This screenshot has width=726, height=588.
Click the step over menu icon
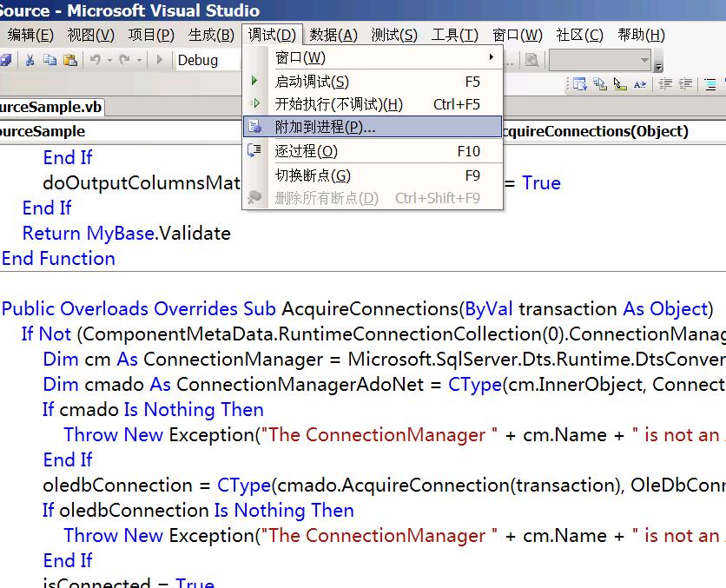coord(254,150)
